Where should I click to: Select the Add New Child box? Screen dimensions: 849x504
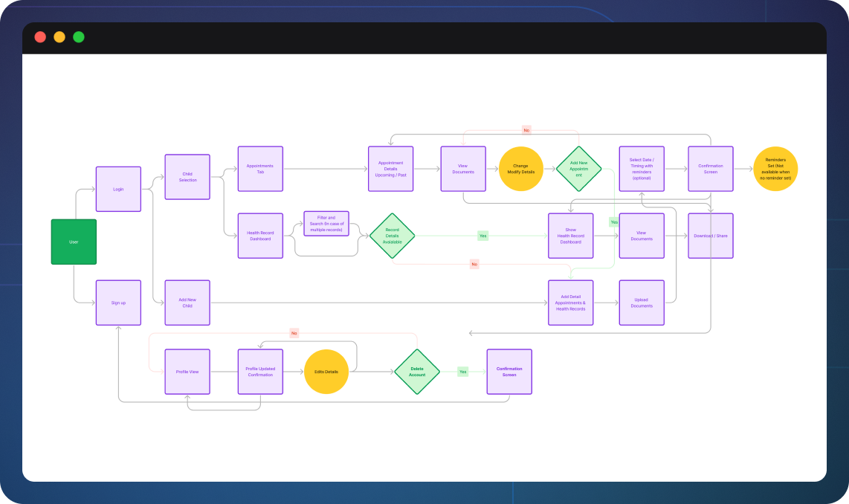pyautogui.click(x=187, y=303)
